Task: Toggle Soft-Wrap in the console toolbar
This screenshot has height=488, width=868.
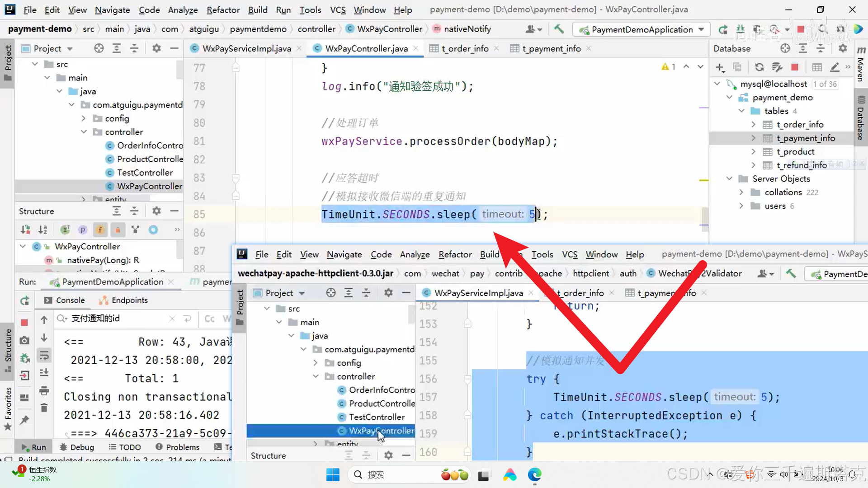Action: 44,356
